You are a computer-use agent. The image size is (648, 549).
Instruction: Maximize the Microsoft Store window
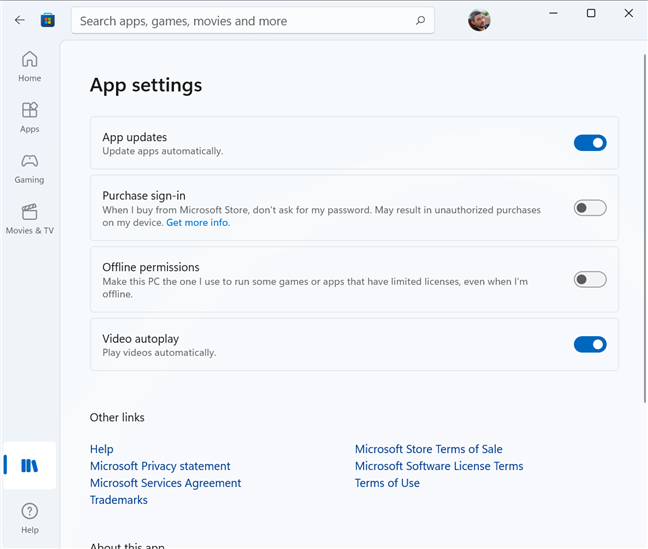coord(591,13)
